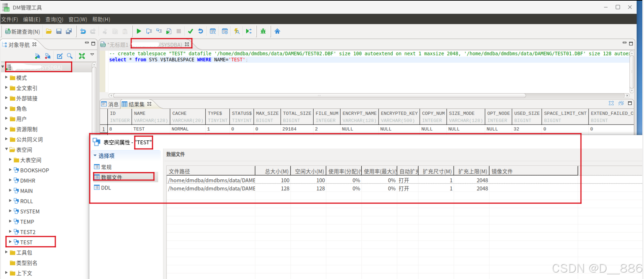This screenshot has width=644, height=279.
Task: Run the SQL with the green play icon
Action: [x=139, y=31]
